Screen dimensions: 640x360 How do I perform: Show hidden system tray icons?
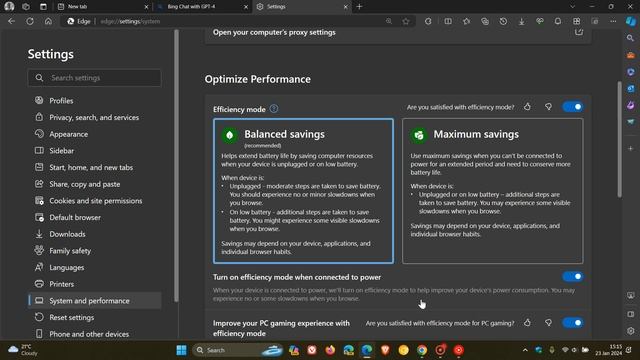(x=525, y=350)
